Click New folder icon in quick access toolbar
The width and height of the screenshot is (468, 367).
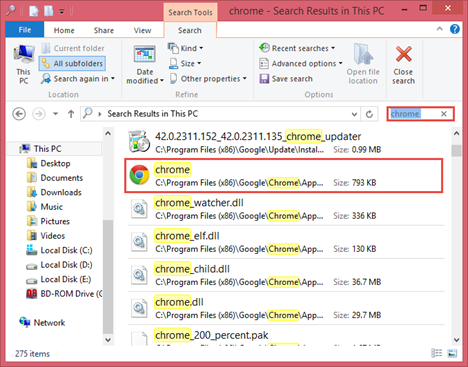click(x=49, y=11)
